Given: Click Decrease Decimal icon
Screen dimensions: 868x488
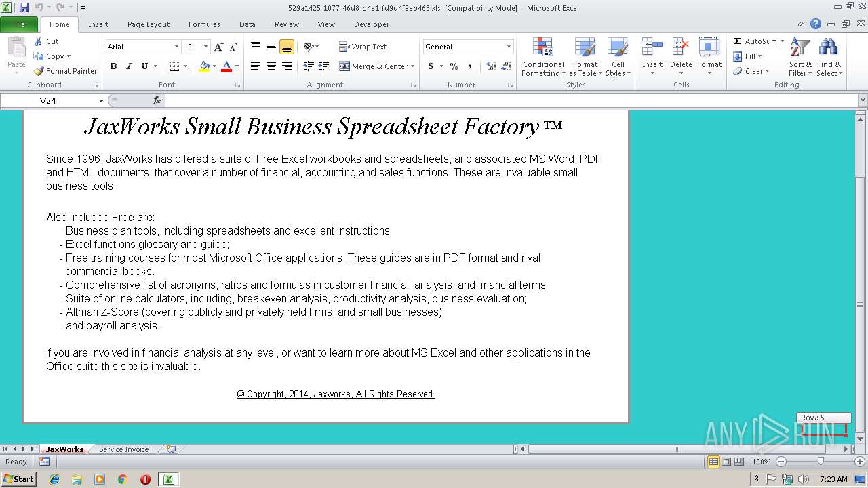Looking at the screenshot, I should pos(507,66).
